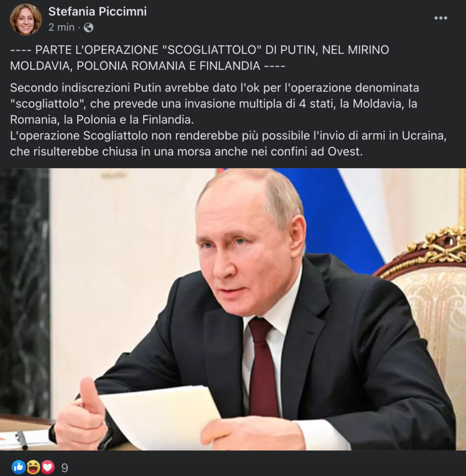Viewport: 466px width, 476px height.
Task: Click the uppercase headline about operazione SCOGLIATTOLO
Action: coord(200,58)
